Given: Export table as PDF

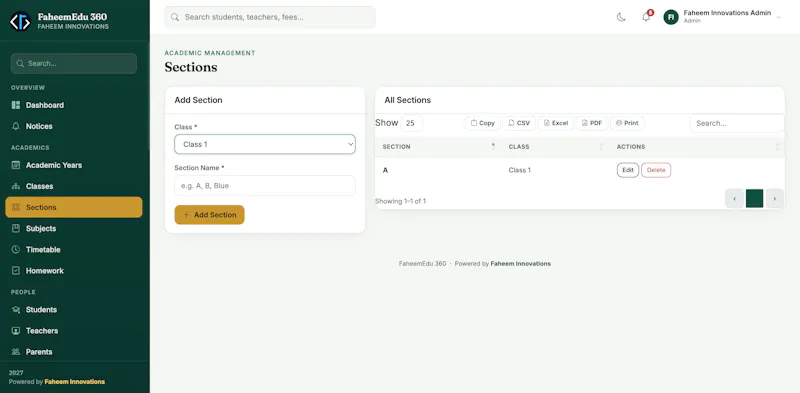Looking at the screenshot, I should tap(592, 123).
